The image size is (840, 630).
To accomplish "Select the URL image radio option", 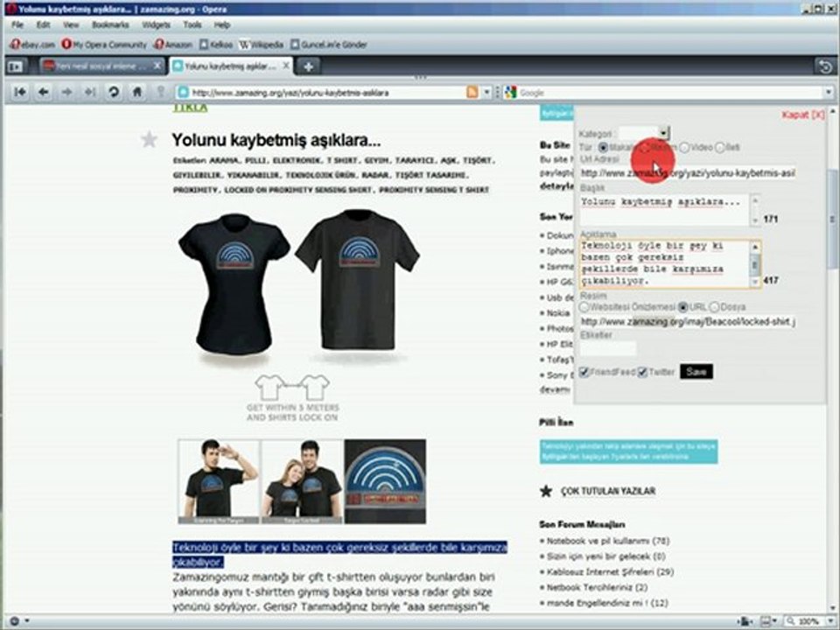I will pyautogui.click(x=682, y=307).
